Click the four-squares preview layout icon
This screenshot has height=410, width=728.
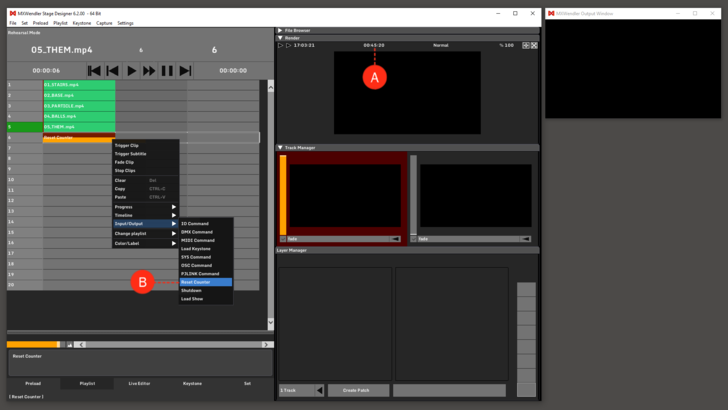tap(526, 46)
